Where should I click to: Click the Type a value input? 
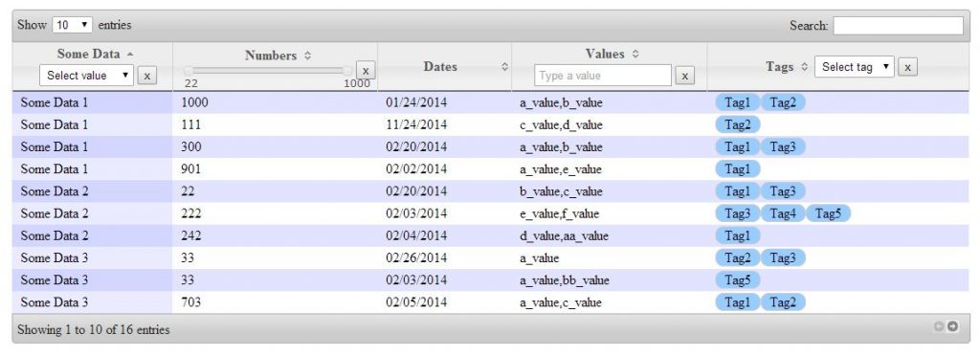pyautogui.click(x=603, y=76)
